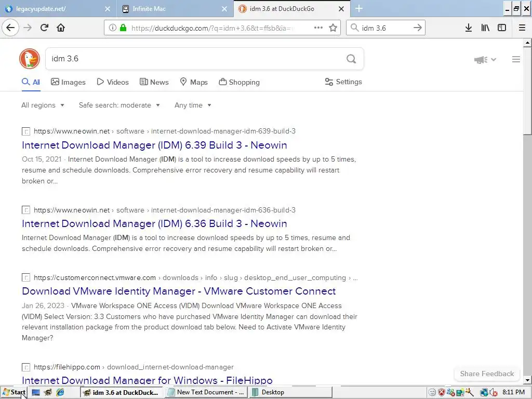
Task: Click the forward navigation arrow
Action: (x=28, y=28)
